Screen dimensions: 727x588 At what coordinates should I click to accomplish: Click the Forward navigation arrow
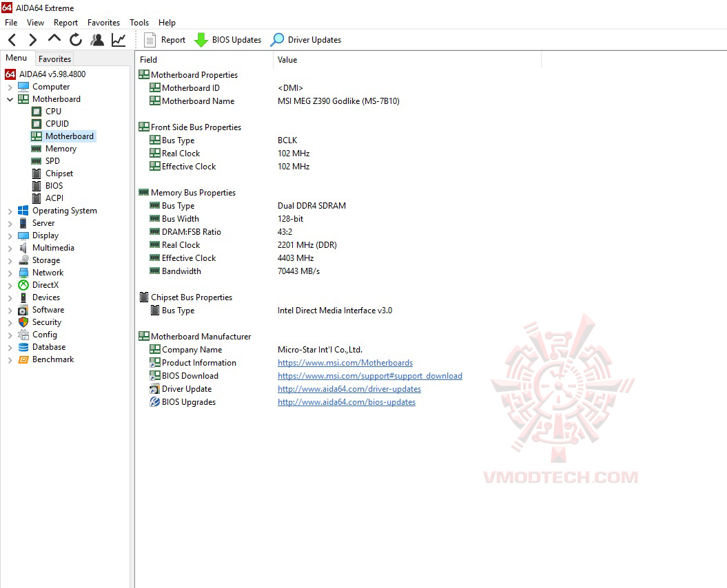32,40
